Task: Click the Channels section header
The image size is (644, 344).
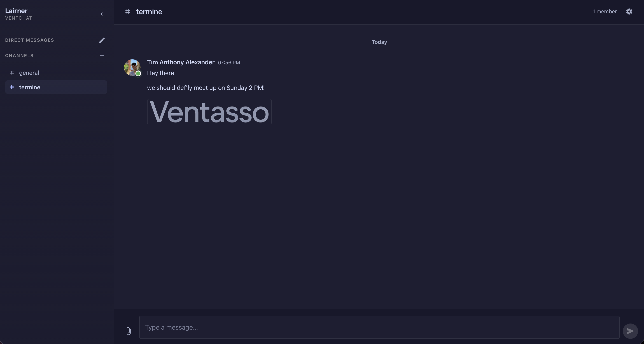Action: (x=19, y=56)
